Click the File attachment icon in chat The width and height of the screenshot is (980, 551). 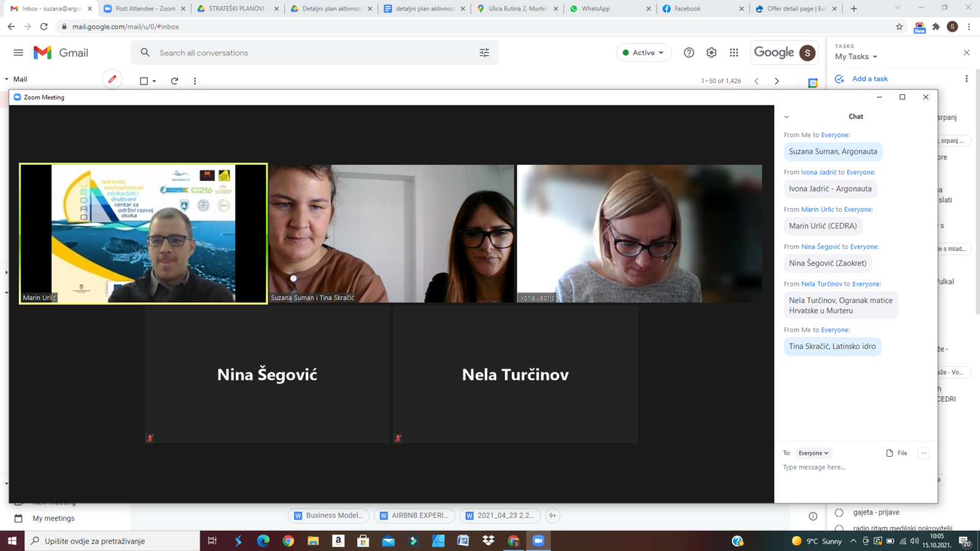pyautogui.click(x=896, y=453)
